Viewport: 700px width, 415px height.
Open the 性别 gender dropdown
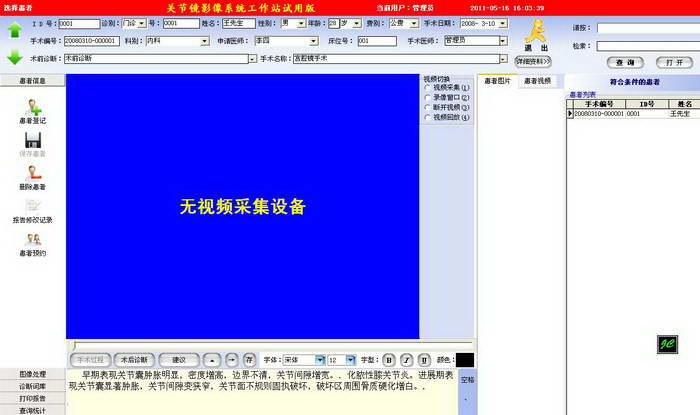pos(301,24)
